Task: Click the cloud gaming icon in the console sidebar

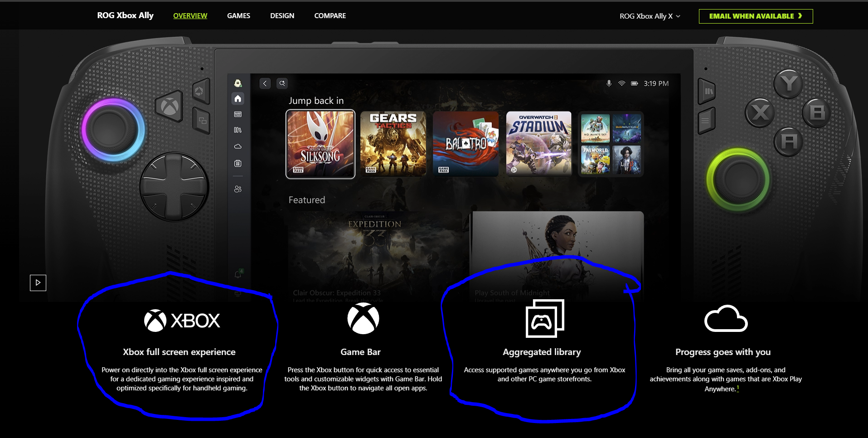Action: 238,146
